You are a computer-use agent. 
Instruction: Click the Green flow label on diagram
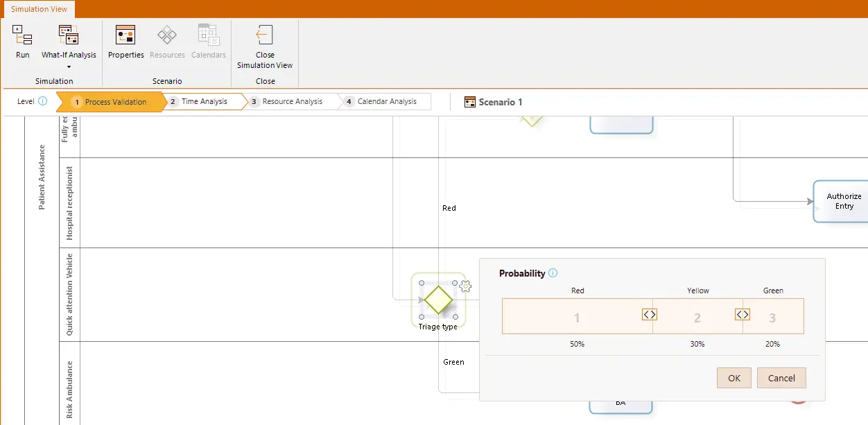coord(453,362)
